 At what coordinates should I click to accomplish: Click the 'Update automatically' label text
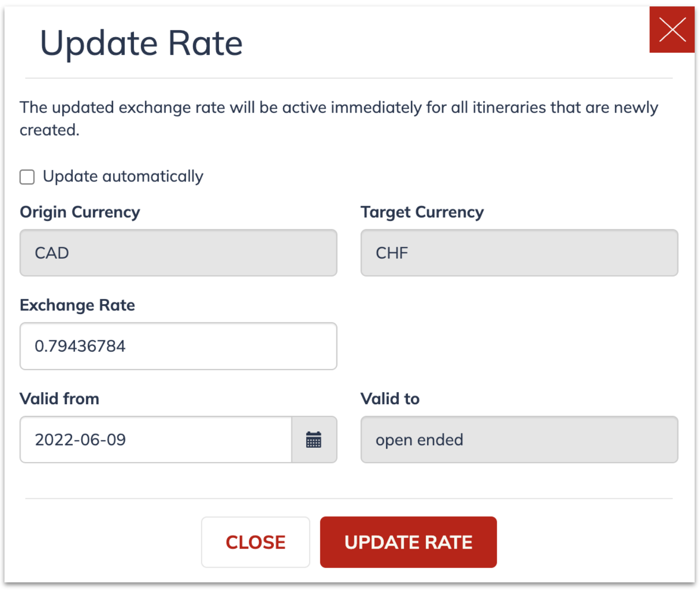123,177
